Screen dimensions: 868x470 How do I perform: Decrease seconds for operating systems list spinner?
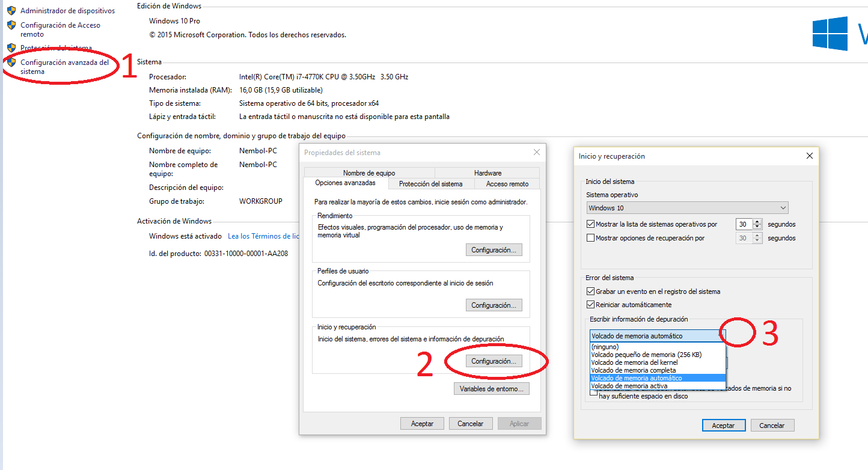[757, 227]
